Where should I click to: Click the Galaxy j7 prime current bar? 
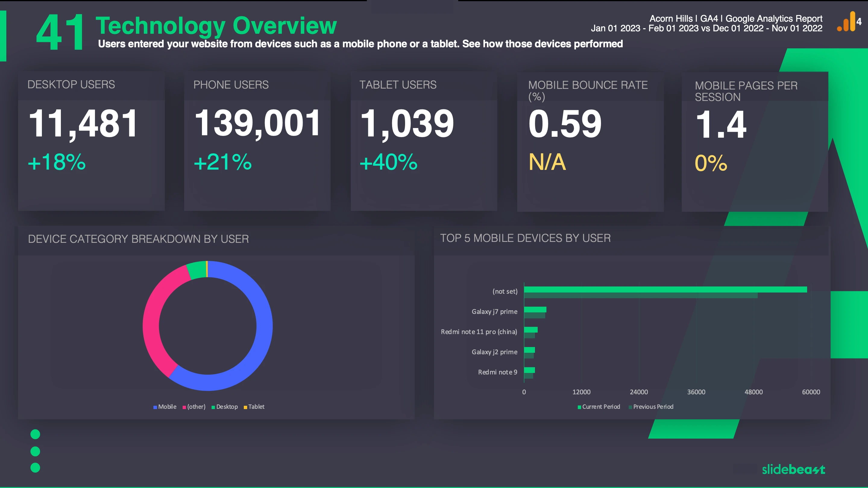535,309
